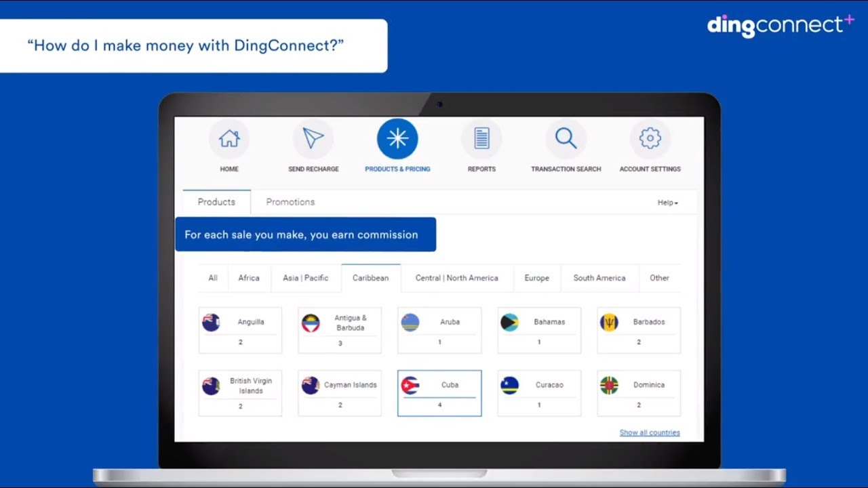Select the Caribbean region tab
This screenshot has height=488, width=868.
click(x=371, y=278)
